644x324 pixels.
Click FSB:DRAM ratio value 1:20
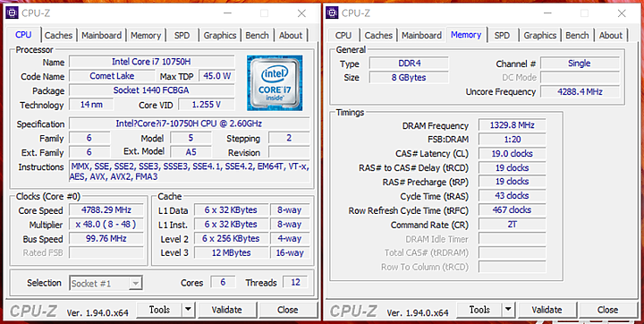point(513,140)
